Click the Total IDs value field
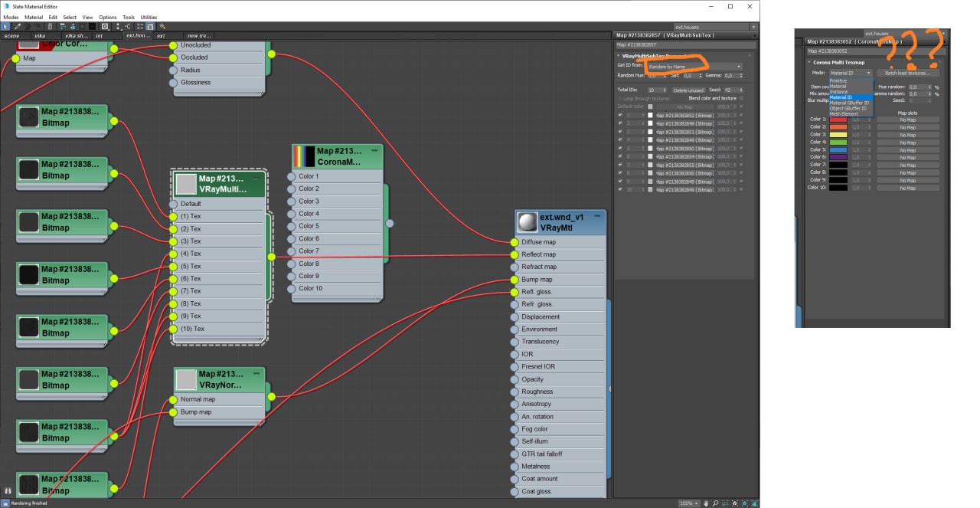This screenshot has width=980, height=508. point(655,90)
